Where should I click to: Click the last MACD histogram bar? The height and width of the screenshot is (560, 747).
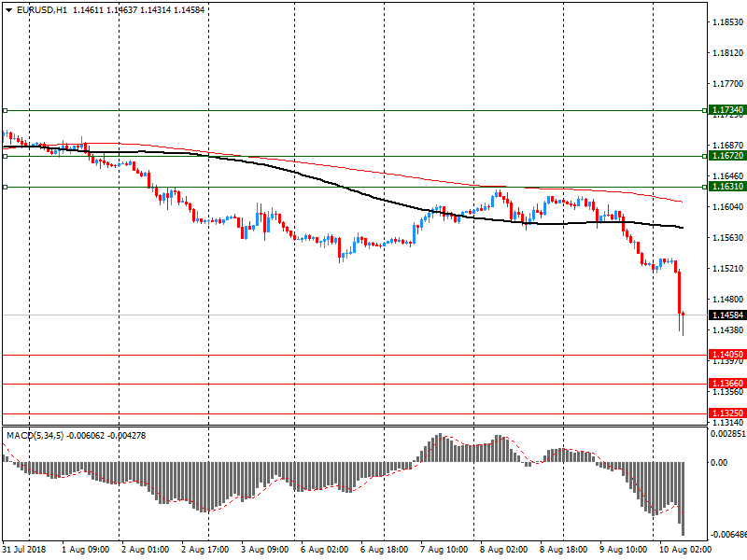[684, 498]
